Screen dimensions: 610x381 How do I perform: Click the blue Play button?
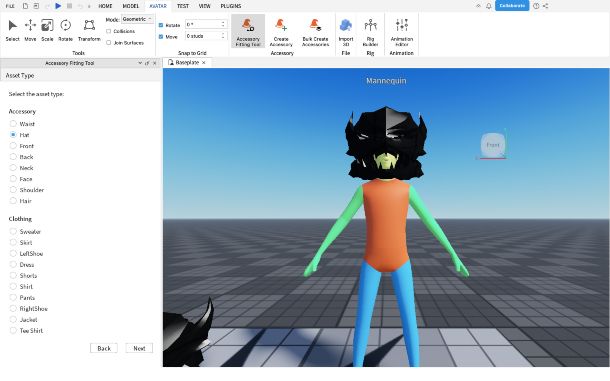[58, 6]
